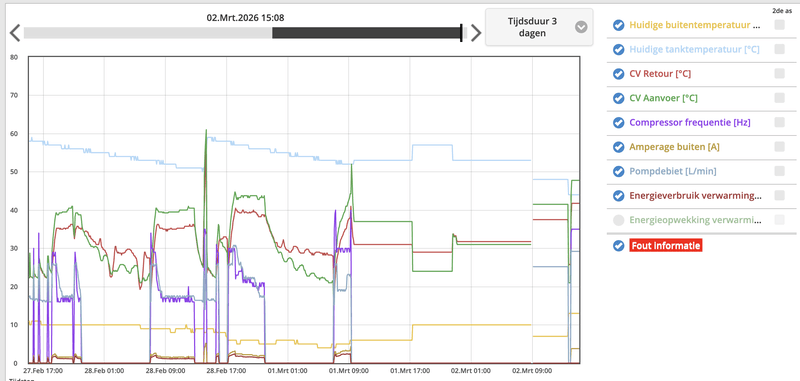Click the 50 value on Y axis
Image resolution: width=800 pixels, height=381 pixels.
point(14,172)
